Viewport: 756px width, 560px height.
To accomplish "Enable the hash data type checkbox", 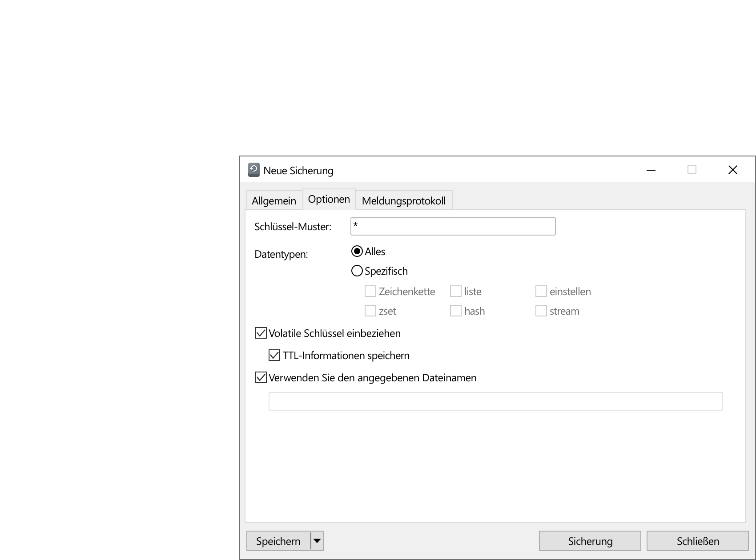I will (x=456, y=311).
